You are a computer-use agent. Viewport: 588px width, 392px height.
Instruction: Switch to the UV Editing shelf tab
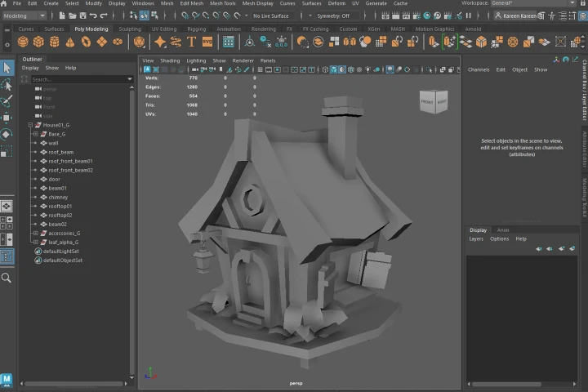164,29
